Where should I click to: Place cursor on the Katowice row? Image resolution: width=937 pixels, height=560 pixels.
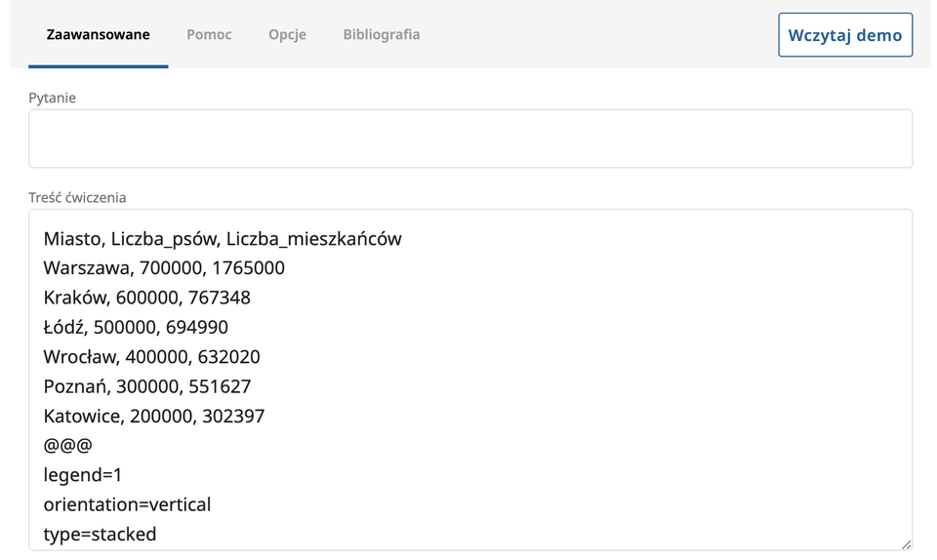coord(153,417)
